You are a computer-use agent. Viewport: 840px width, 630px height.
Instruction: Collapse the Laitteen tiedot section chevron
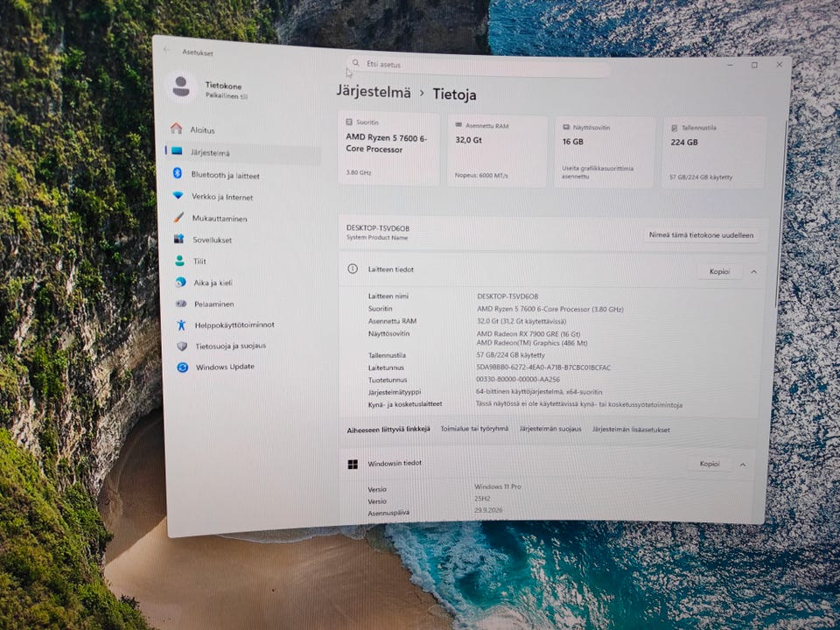tap(753, 271)
